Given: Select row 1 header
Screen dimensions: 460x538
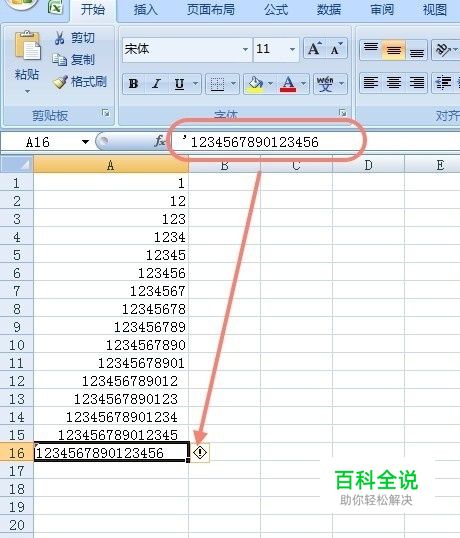Looking at the screenshot, I should [16, 183].
